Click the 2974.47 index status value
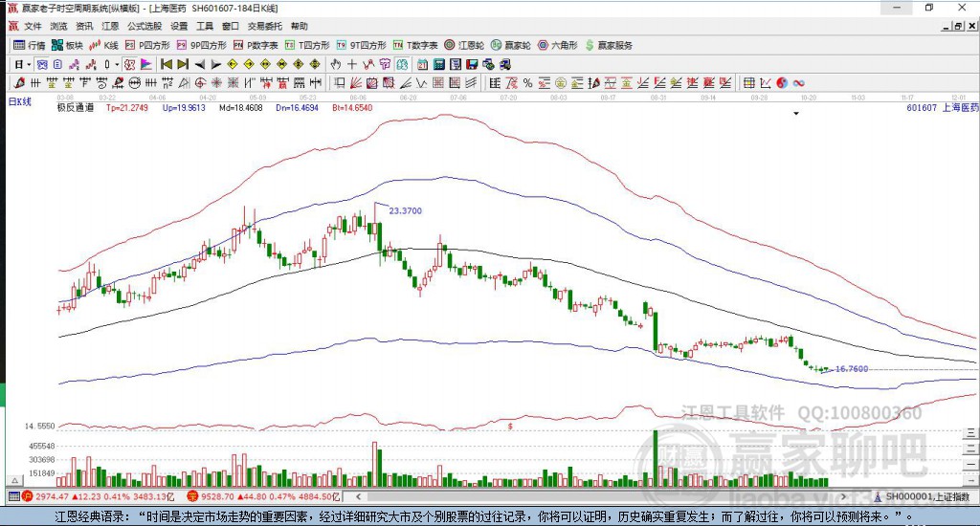Screen dimensions: 980x526 52,496
